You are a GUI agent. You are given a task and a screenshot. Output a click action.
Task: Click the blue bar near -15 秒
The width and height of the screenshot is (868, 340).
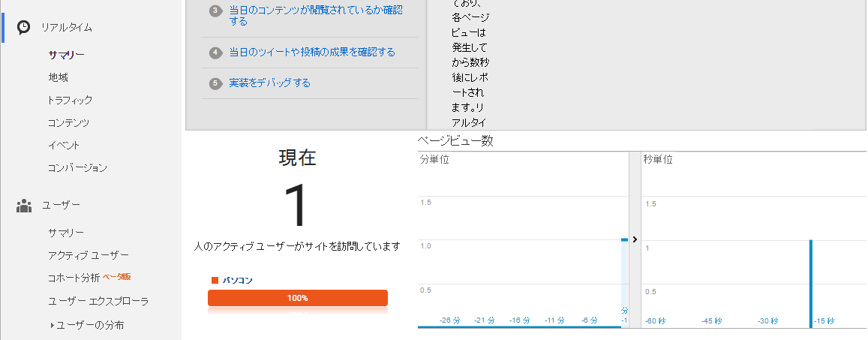811,284
